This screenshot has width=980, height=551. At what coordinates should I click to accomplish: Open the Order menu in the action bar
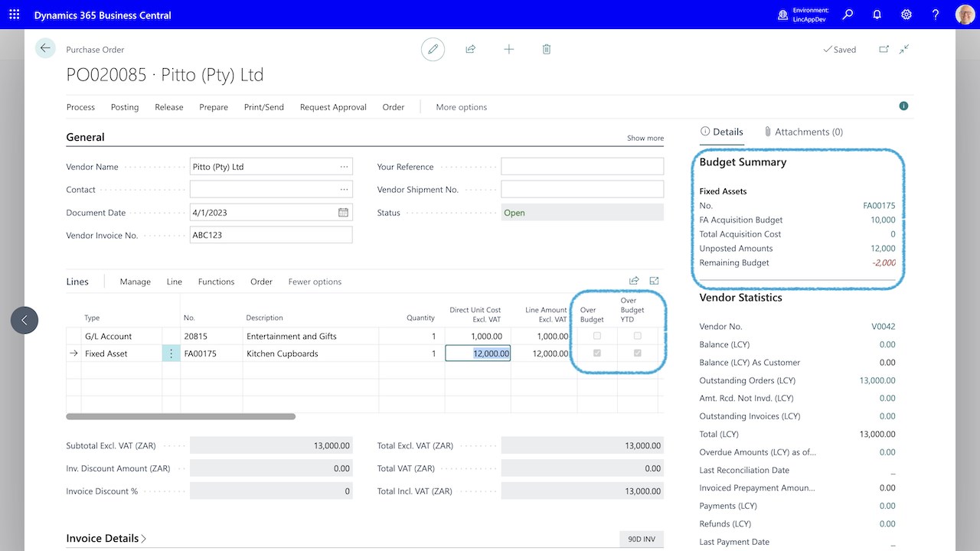(x=394, y=107)
